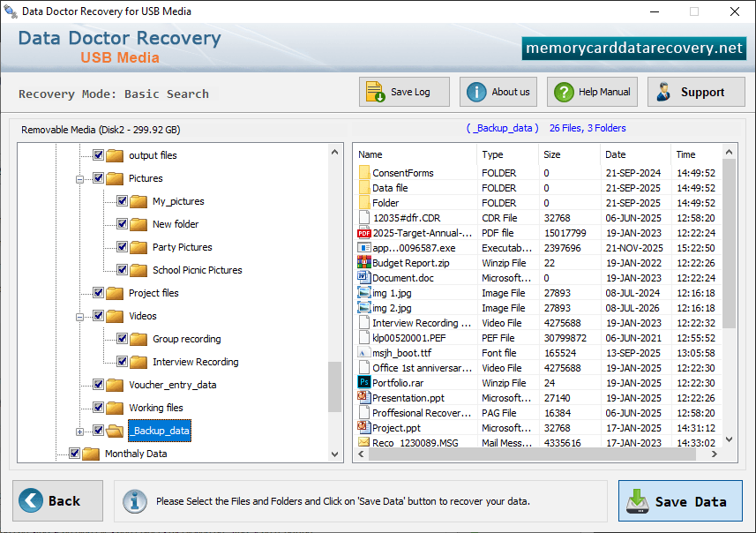This screenshot has width=756, height=533.
Task: Uncheck the Working files checkbox
Action: [x=98, y=408]
